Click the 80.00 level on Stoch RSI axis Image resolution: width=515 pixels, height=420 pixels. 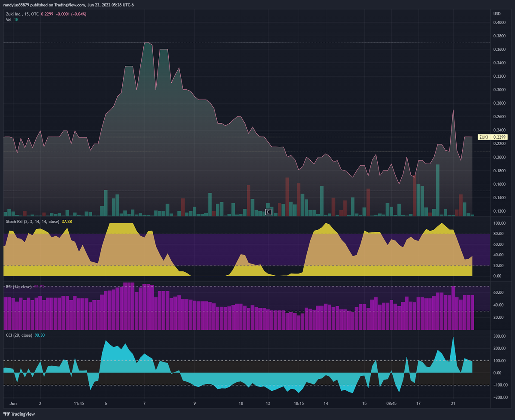tap(499, 234)
